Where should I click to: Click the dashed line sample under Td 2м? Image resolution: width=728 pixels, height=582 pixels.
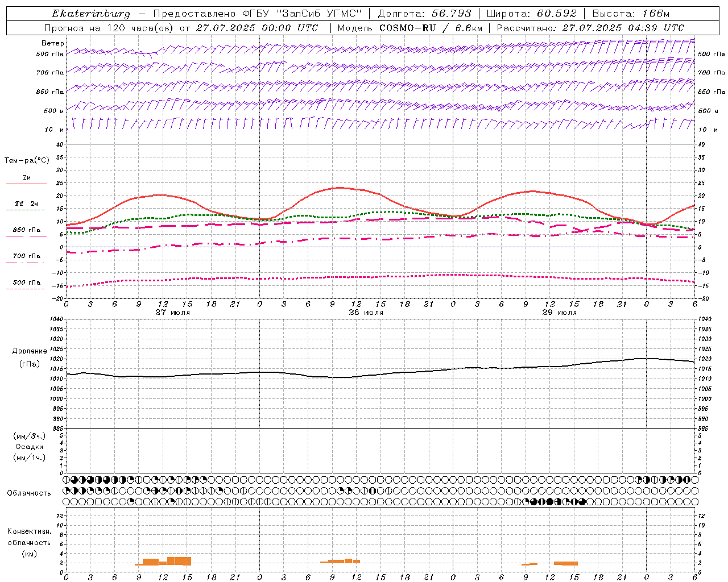click(26, 210)
